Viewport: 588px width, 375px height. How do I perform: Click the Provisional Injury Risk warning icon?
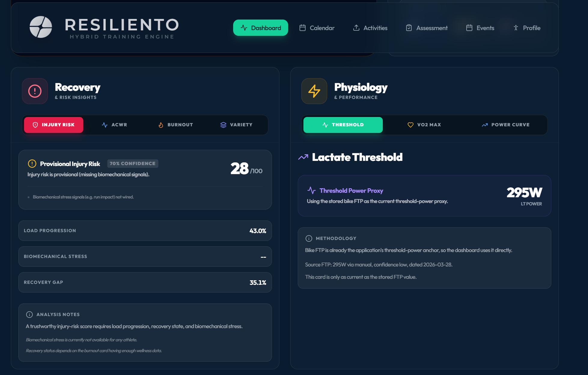(32, 164)
